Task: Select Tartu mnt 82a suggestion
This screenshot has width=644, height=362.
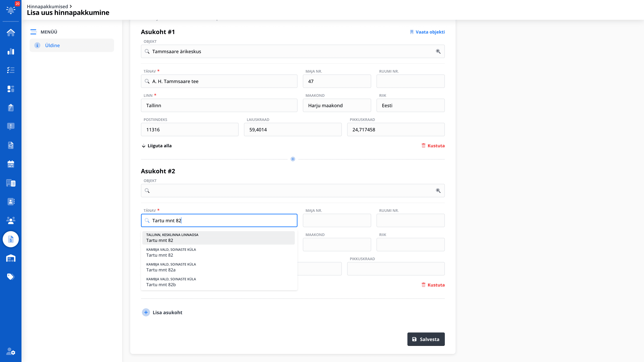Action: (x=218, y=267)
